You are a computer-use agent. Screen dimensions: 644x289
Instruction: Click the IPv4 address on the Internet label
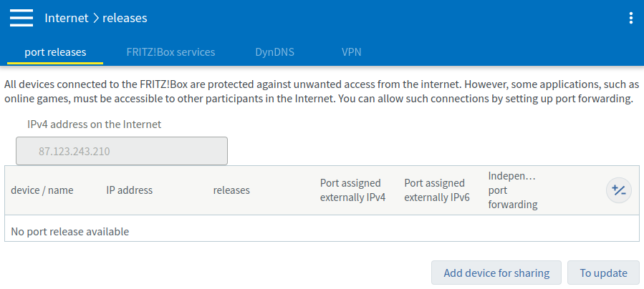pos(94,124)
